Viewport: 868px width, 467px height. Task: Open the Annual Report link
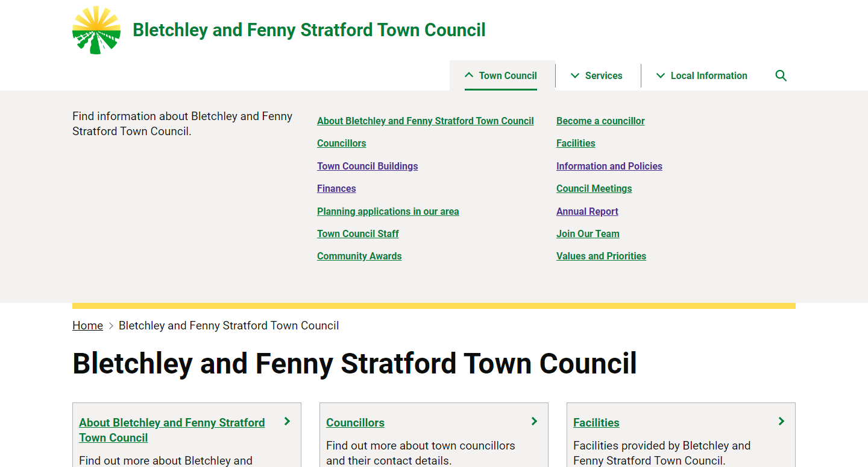click(587, 211)
